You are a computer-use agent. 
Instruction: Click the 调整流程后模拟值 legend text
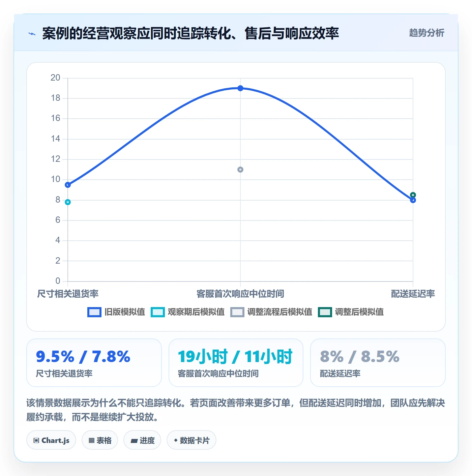280,312
